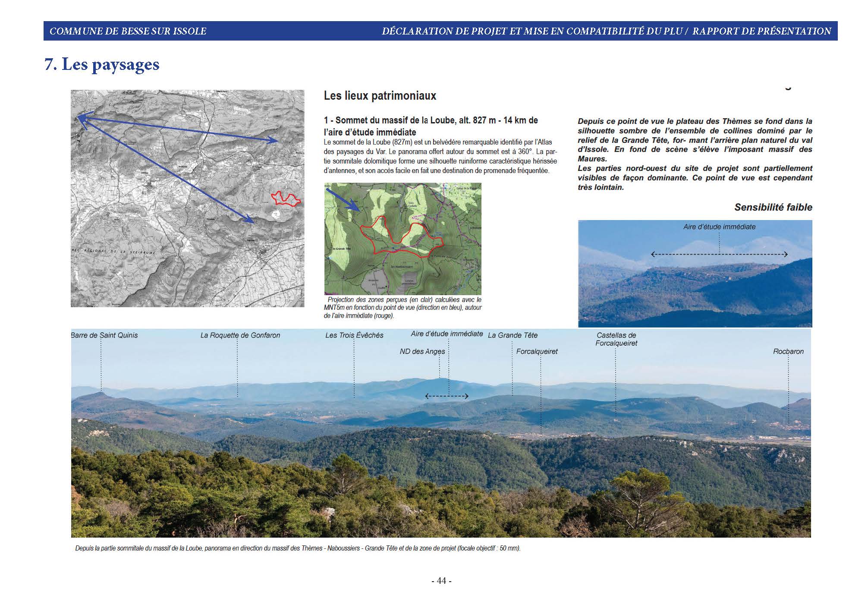Click the 'Les Trois Évêchés' label

(x=354, y=335)
